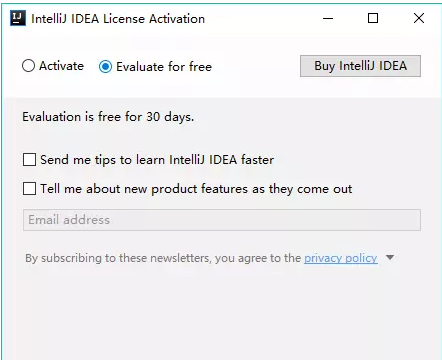Maximize the License Activation dialog
Image resolution: width=442 pixels, height=360 pixels.
tap(373, 18)
